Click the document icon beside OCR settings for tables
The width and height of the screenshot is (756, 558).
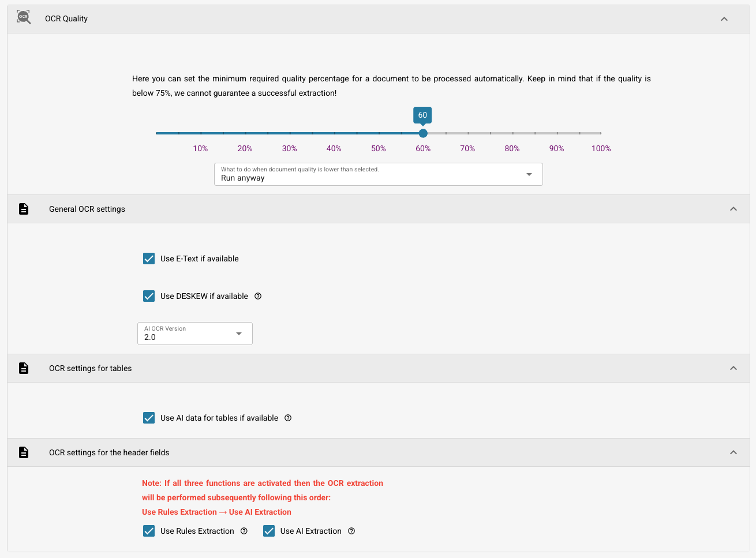(24, 368)
